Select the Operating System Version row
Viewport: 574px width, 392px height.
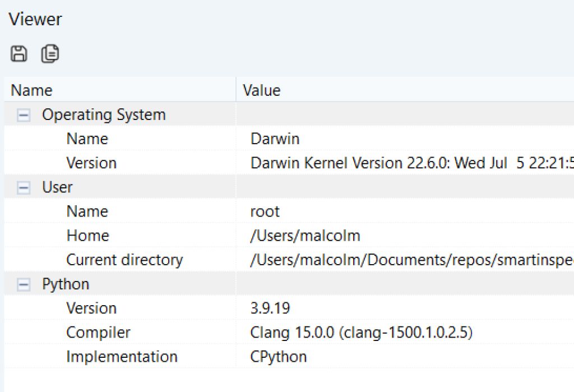pyautogui.click(x=91, y=163)
